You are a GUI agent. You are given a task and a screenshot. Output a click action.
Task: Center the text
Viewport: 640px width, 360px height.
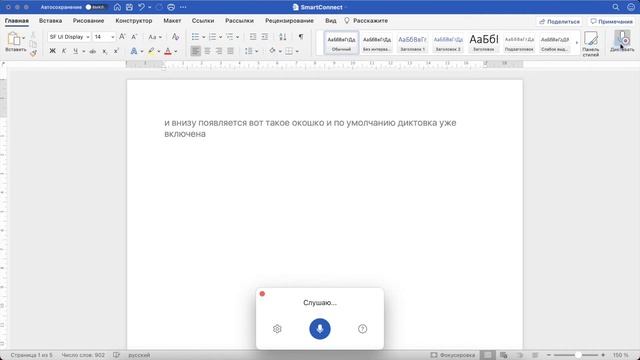207,51
